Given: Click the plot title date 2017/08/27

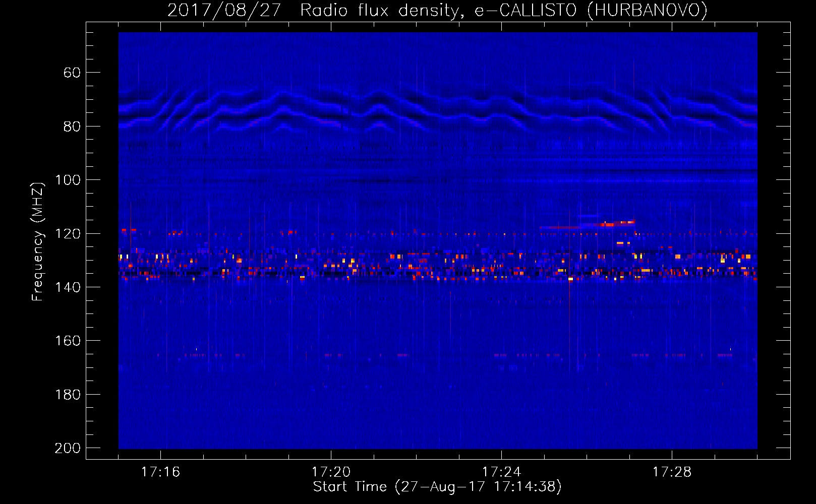Looking at the screenshot, I should point(223,10).
